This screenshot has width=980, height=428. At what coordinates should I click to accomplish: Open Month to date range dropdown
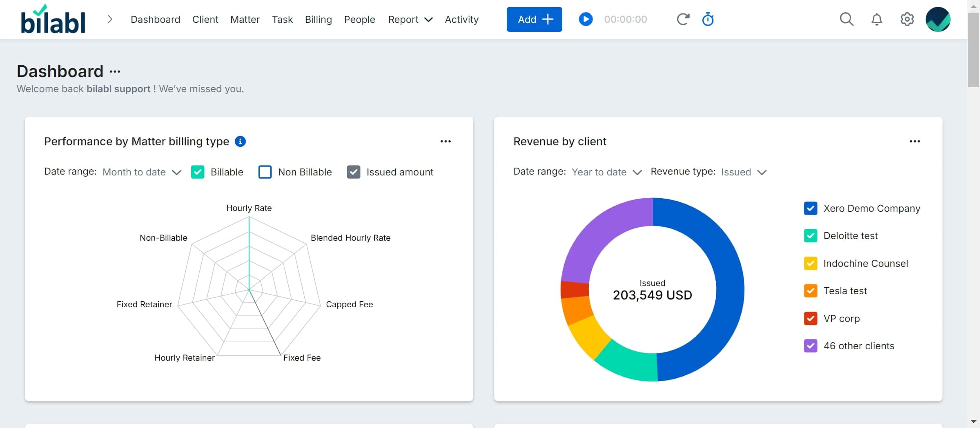[x=142, y=172]
